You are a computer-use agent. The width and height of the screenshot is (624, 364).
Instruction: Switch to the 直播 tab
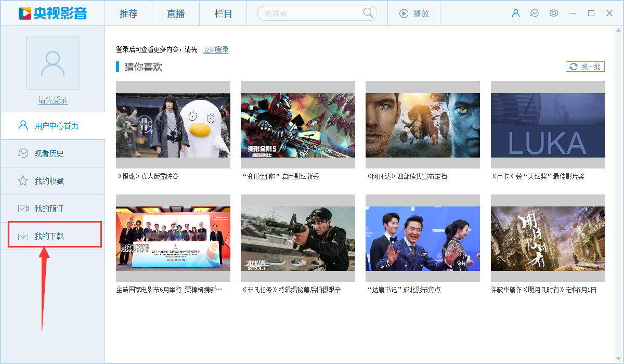(175, 13)
